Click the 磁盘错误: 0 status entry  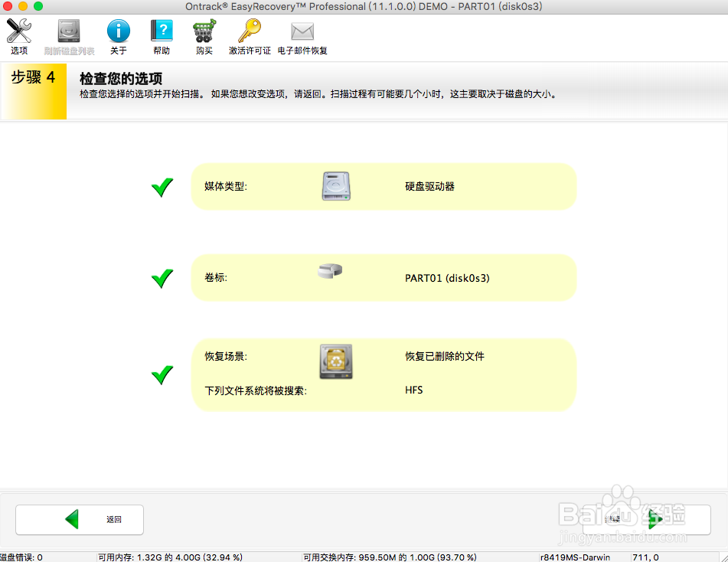tap(21, 557)
